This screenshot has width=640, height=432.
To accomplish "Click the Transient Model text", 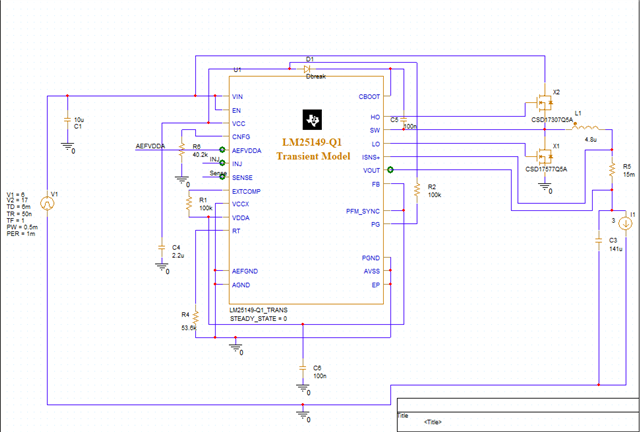I will tap(313, 156).
